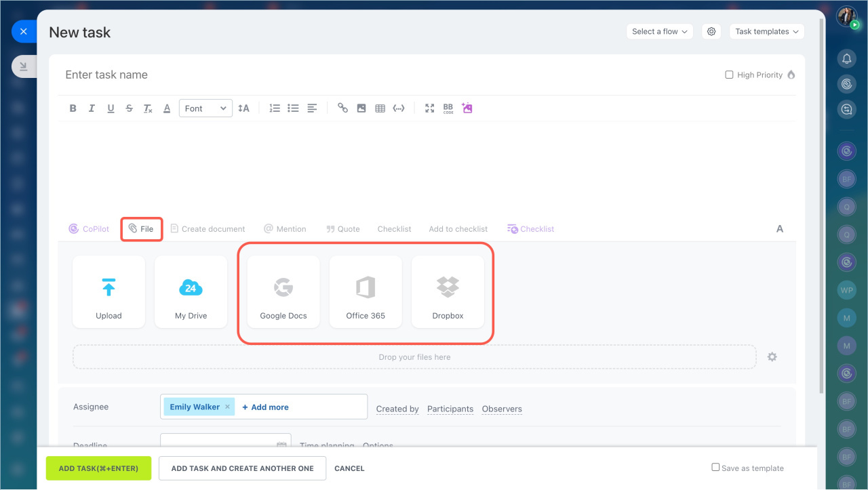Insert a table in the editor
This screenshot has height=490, width=868.
(380, 108)
